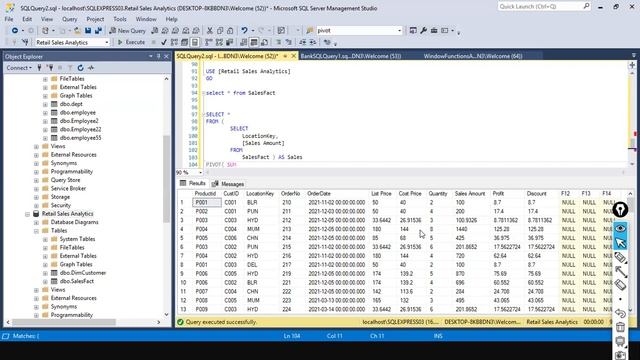The height and width of the screenshot is (360, 640).
Task: Select the Results tab
Action: 193,183
